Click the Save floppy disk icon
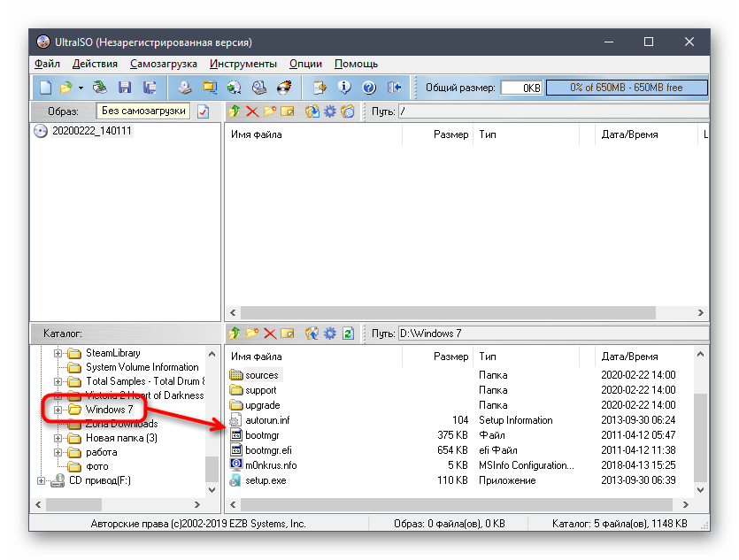Image resolution: width=739 pixels, height=560 pixels. point(125,88)
